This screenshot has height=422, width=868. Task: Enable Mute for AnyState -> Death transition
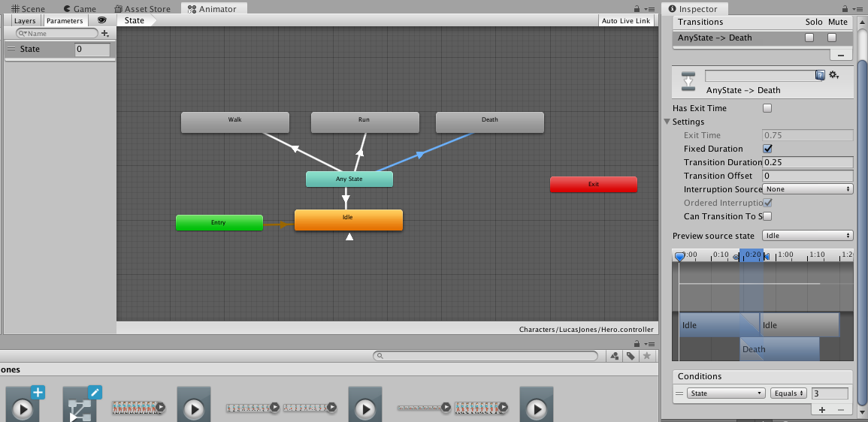831,38
